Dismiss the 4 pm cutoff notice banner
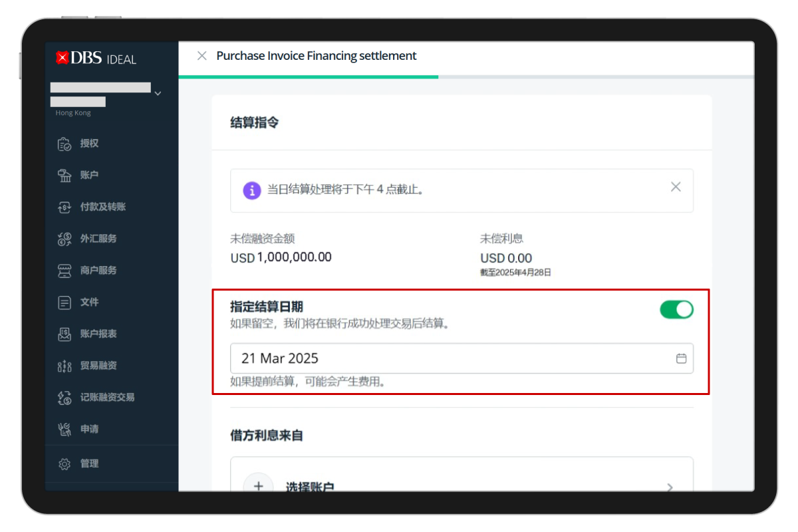Image resolution: width=798 pixels, height=532 pixels. (676, 187)
